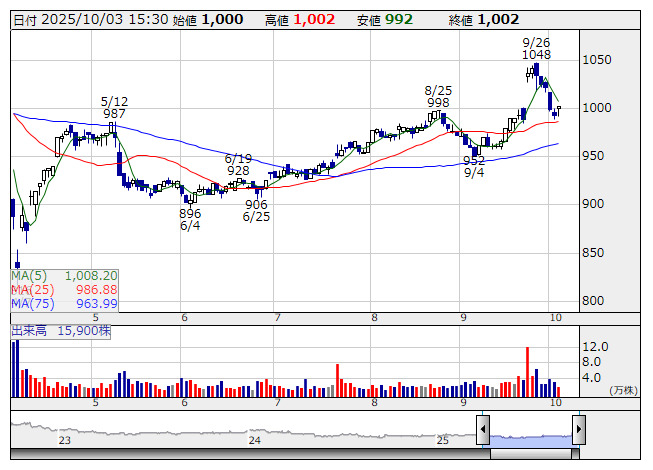The height and width of the screenshot is (470, 653).
Task: Select the MA(25) legend label
Action: pyautogui.click(x=32, y=289)
